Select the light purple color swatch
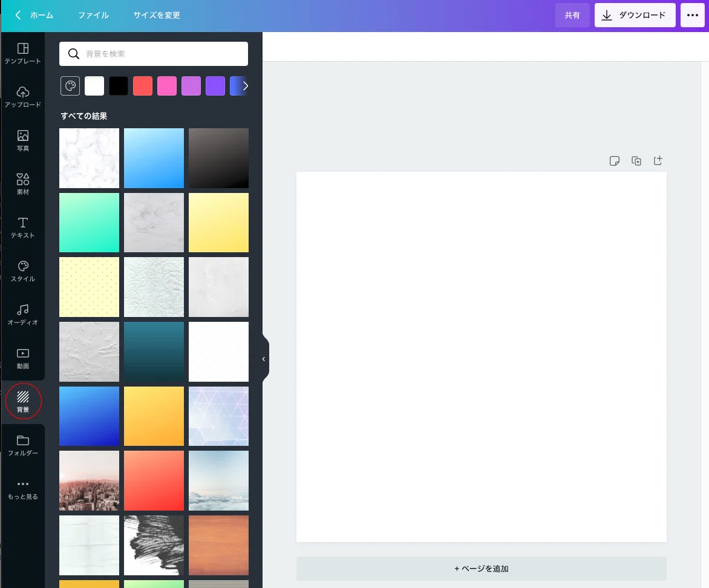This screenshot has width=709, height=588. [x=191, y=86]
